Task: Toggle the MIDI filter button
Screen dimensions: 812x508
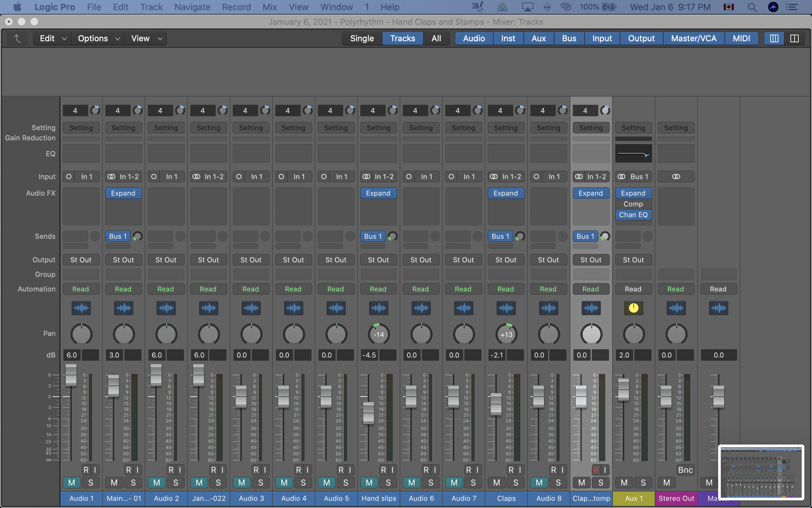Action: (741, 38)
